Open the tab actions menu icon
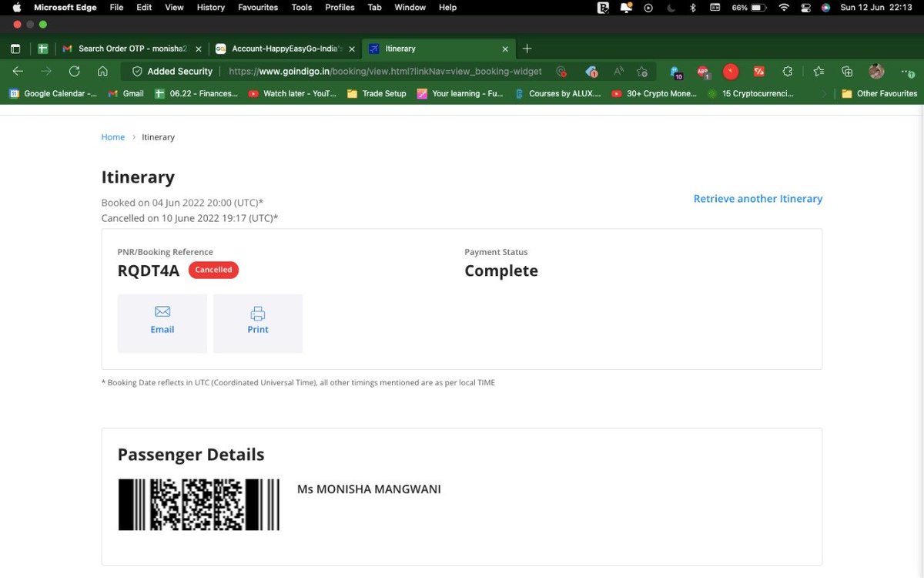The image size is (924, 578). (x=15, y=49)
